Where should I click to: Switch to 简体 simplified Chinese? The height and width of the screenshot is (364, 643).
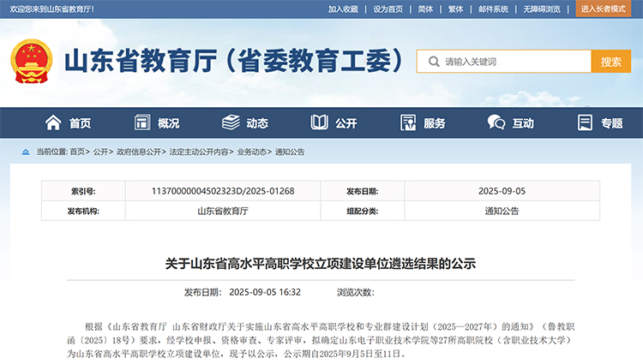click(425, 9)
